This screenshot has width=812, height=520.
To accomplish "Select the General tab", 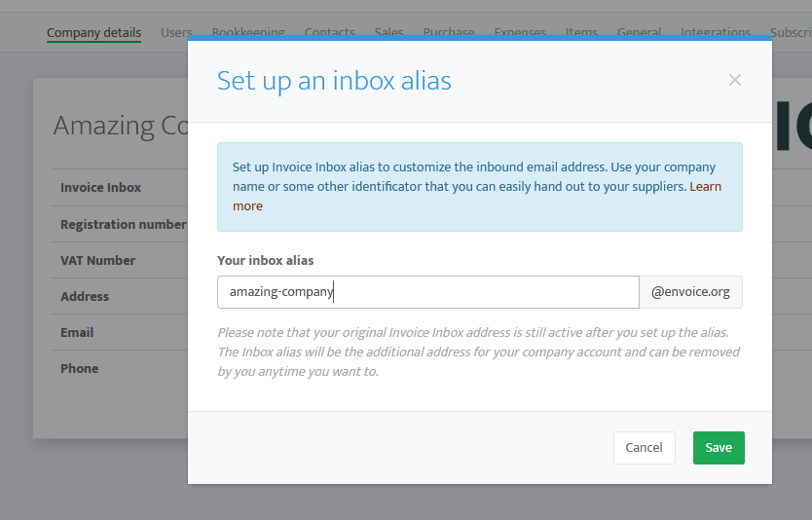I will (x=639, y=32).
